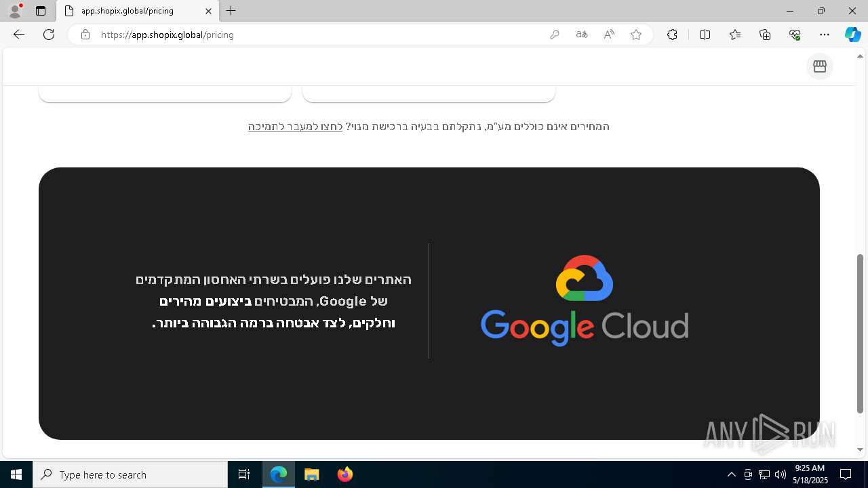Image resolution: width=868 pixels, height=488 pixels.
Task: Open the notification center icon
Action: (x=846, y=474)
